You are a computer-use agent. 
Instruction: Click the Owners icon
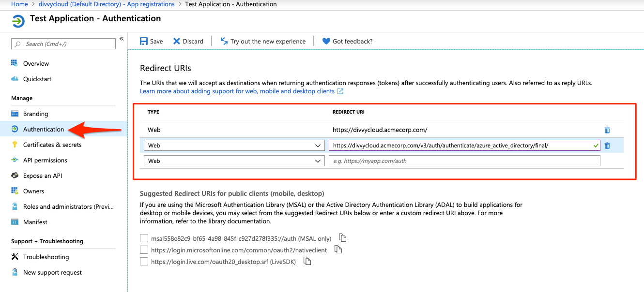[15, 191]
